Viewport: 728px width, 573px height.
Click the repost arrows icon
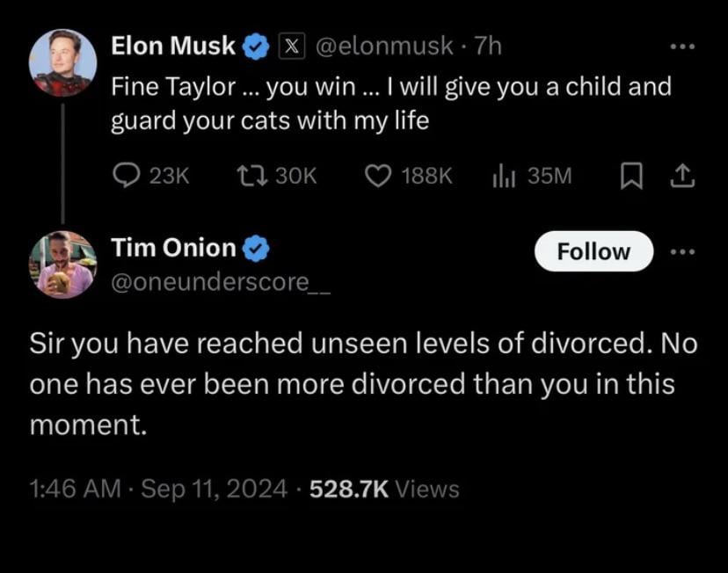point(251,176)
